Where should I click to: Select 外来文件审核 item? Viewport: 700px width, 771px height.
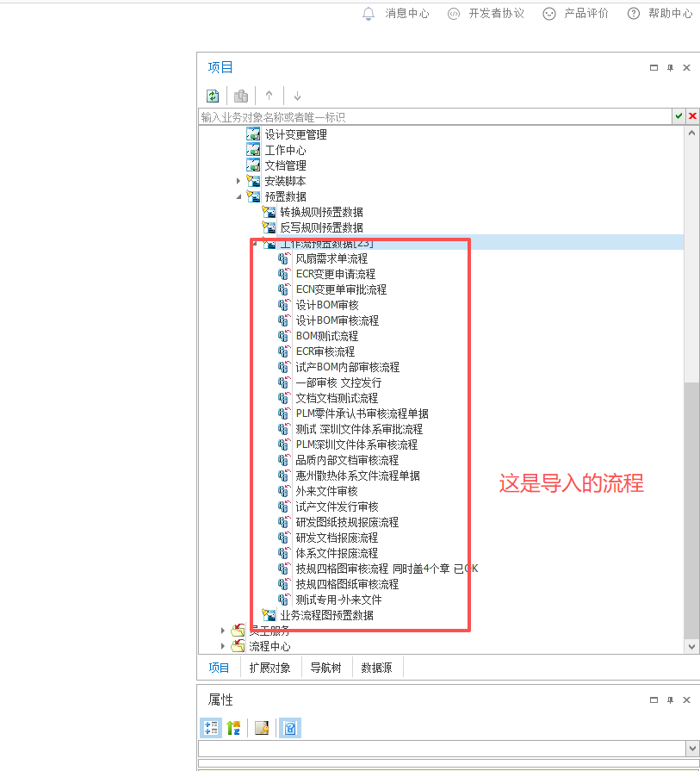tap(326, 491)
